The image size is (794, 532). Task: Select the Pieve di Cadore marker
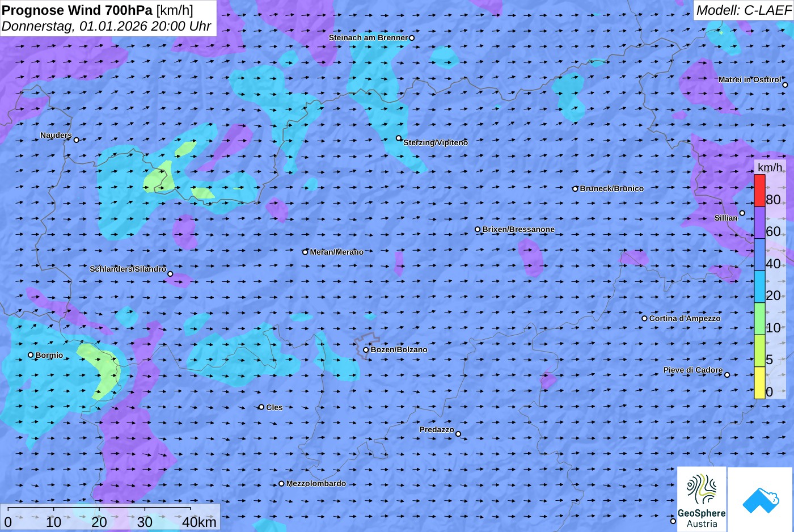(727, 374)
